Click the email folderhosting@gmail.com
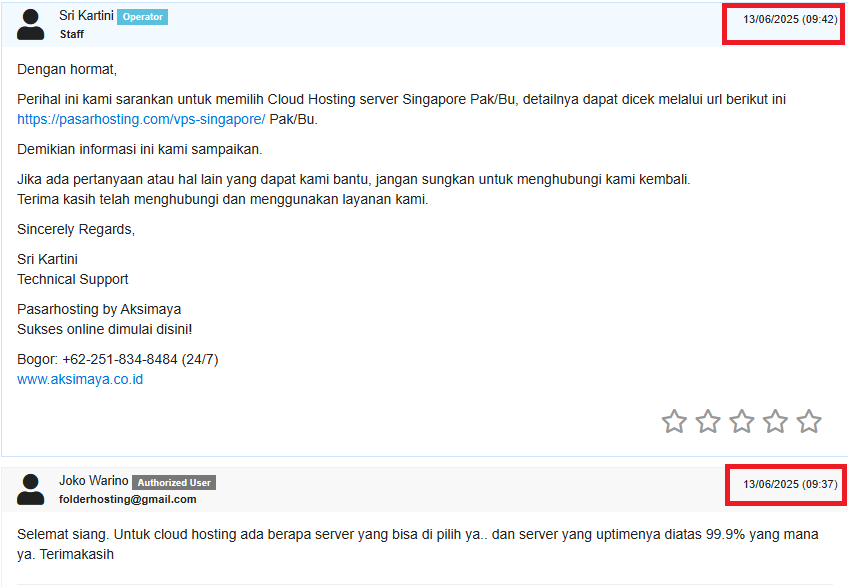This screenshot has height=587, width=848. coord(127,497)
